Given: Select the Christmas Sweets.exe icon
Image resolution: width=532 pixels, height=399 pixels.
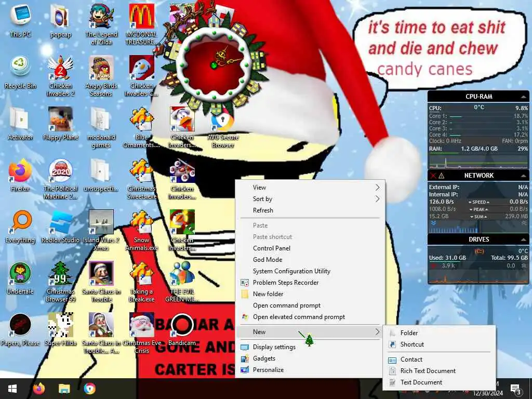Looking at the screenshot, I should tap(141, 179).
